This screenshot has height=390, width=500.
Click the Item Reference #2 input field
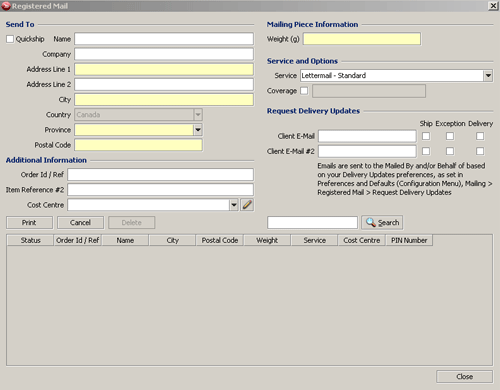click(x=161, y=190)
